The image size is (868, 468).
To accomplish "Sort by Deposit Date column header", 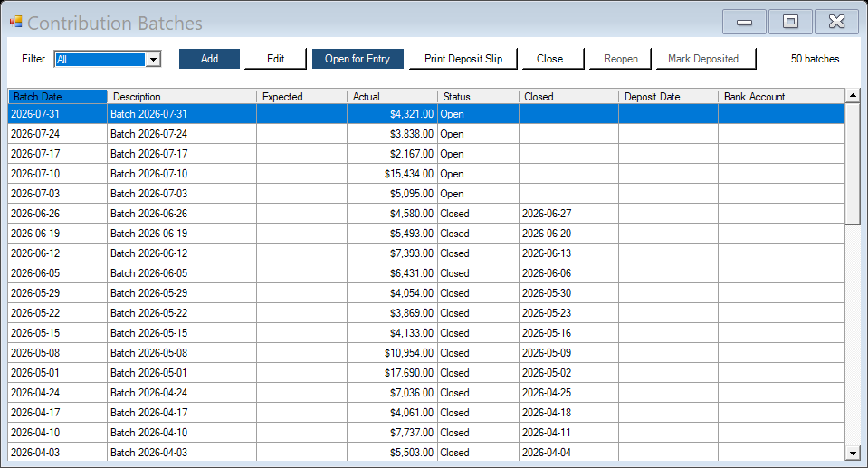I will pos(668,96).
